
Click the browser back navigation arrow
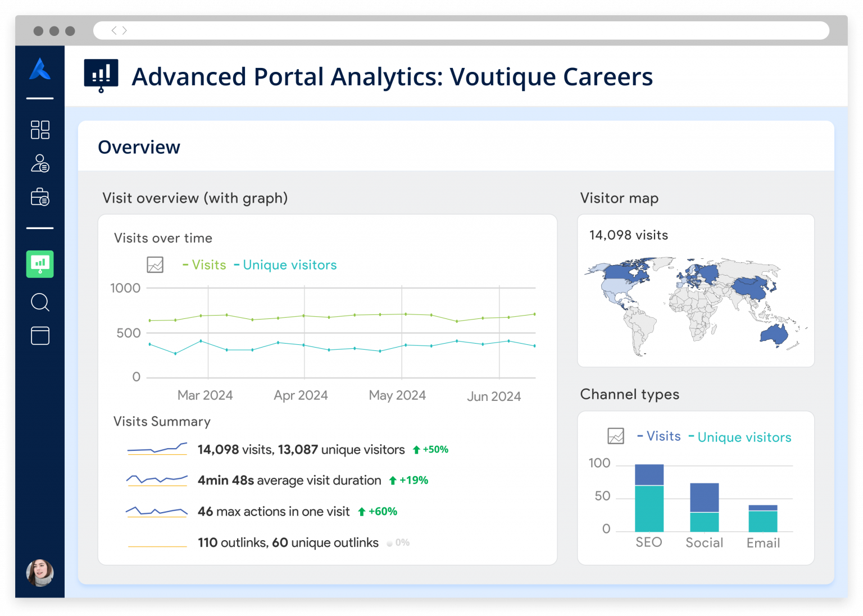pyautogui.click(x=113, y=30)
